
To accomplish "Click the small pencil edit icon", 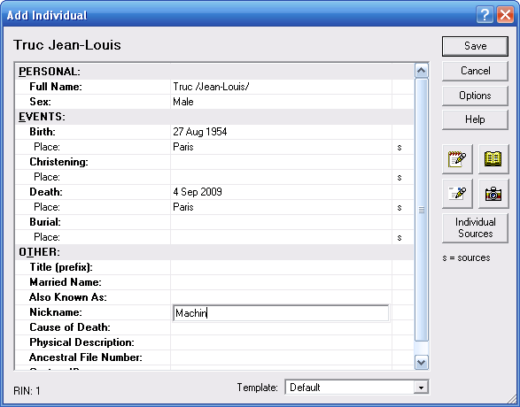I will (457, 194).
